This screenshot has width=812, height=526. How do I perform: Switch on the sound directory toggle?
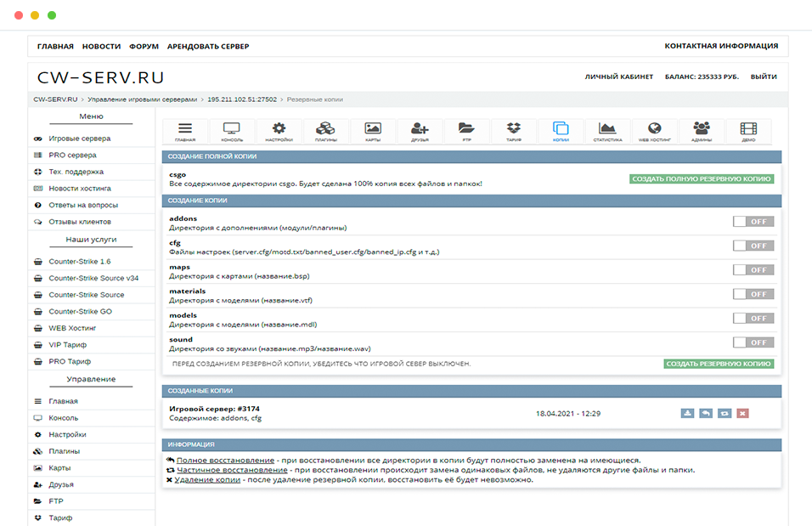tap(753, 342)
